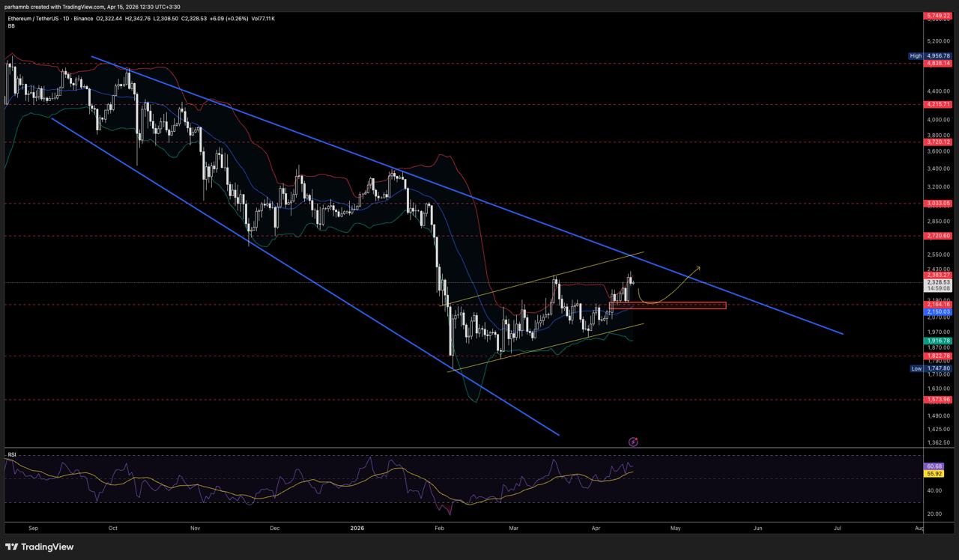Screen dimensions: 959x560
Task: Click the 1,916.78 green price tag
Action: [x=938, y=341]
